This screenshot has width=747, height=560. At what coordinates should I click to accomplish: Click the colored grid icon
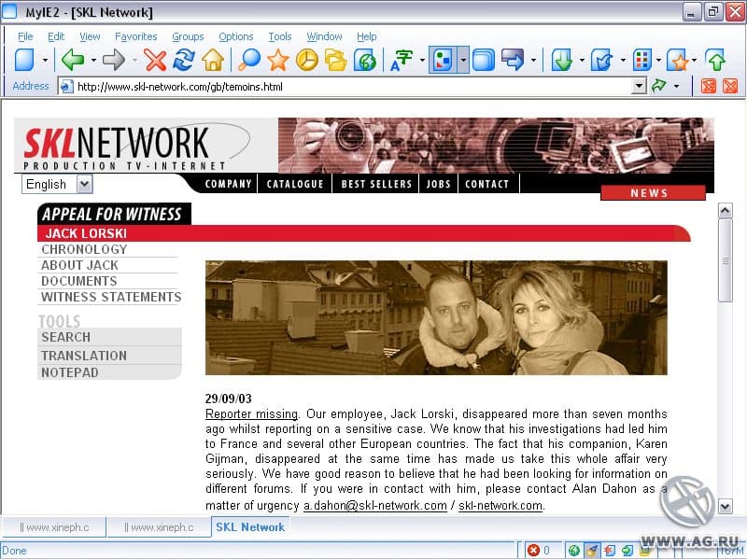[641, 60]
